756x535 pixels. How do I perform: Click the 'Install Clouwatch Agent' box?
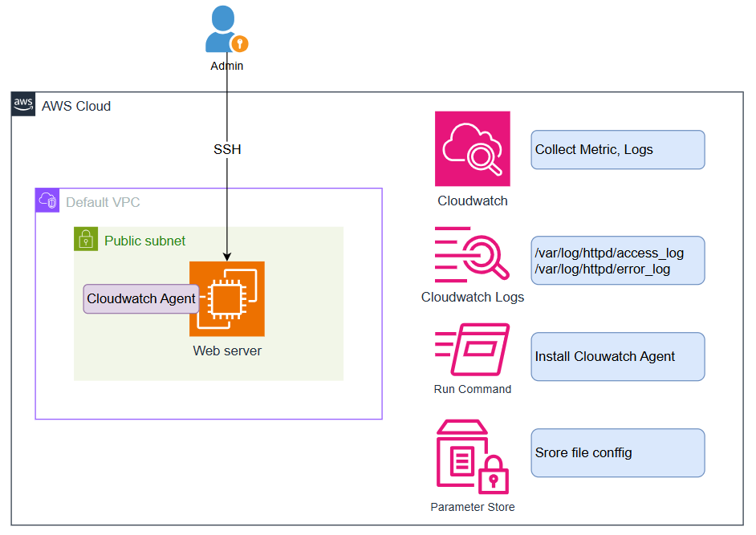coord(617,357)
